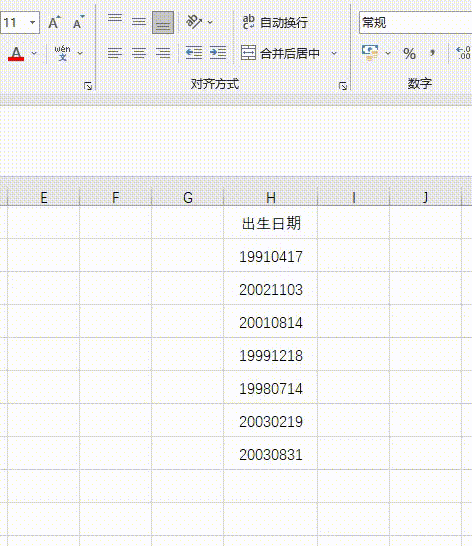Click the accounting number format icon
This screenshot has width=472, height=546.
coord(370,53)
